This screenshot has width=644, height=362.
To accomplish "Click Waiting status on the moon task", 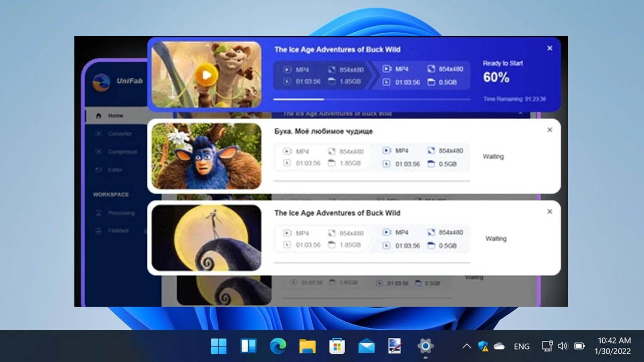I will click(496, 238).
